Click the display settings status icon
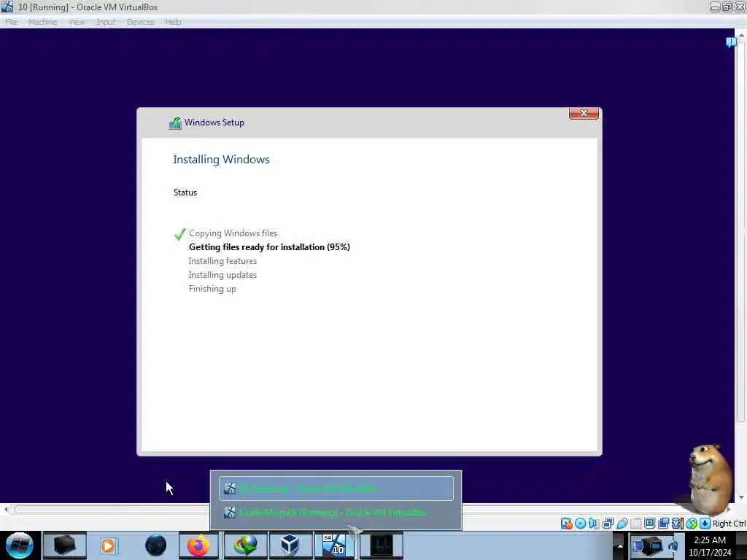Screen dimensions: 747x560 click(x=649, y=524)
